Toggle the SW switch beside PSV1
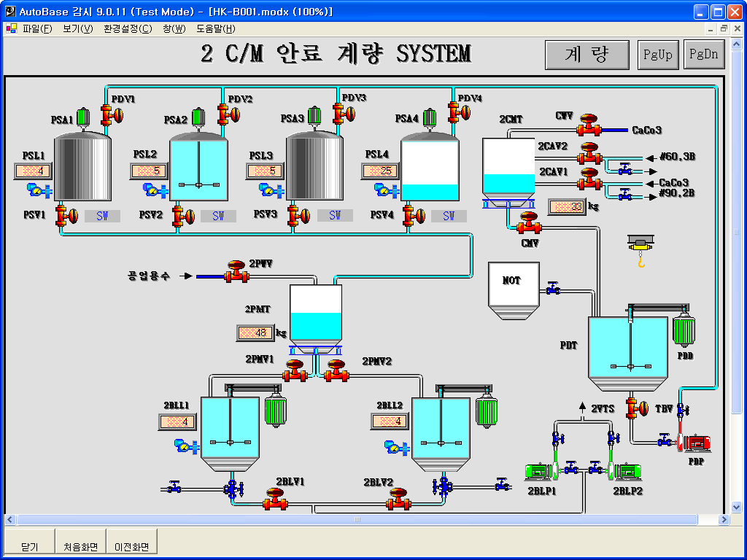 click(x=102, y=216)
